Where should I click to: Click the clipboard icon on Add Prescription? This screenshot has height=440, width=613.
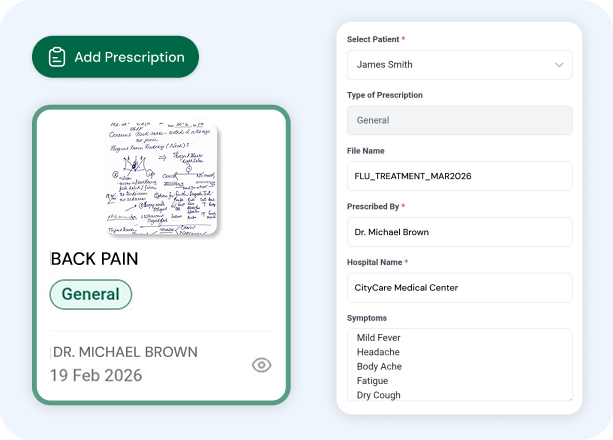(x=57, y=57)
